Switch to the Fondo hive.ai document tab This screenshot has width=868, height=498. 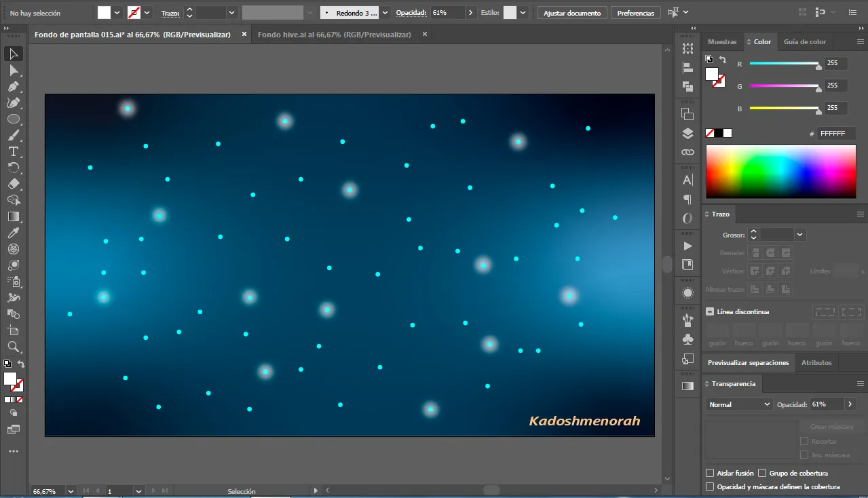(334, 35)
